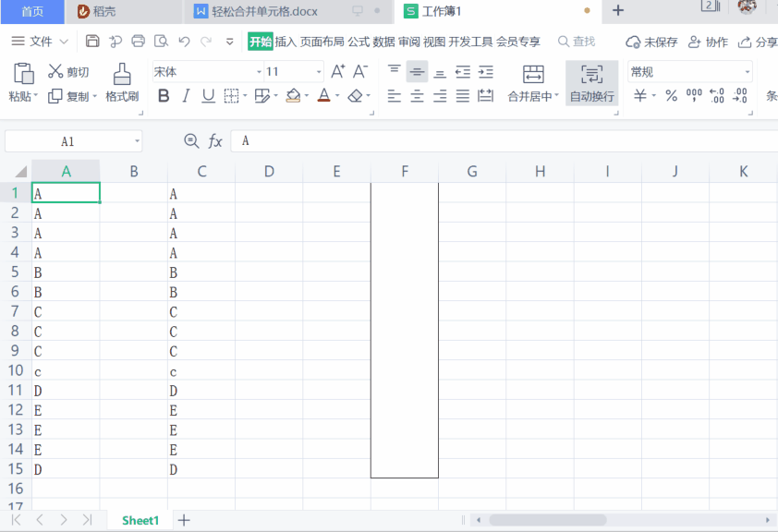Click the Cut (剪切) scissors icon

[55, 72]
